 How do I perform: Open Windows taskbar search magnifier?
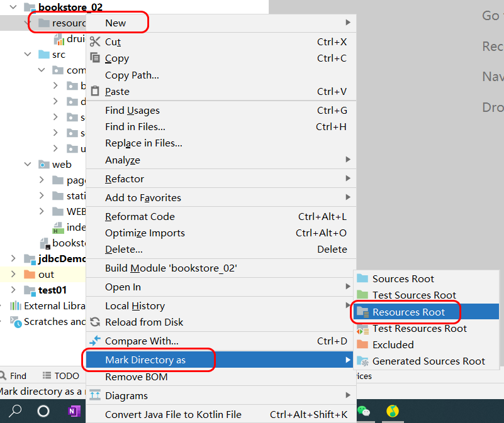pyautogui.click(x=14, y=411)
